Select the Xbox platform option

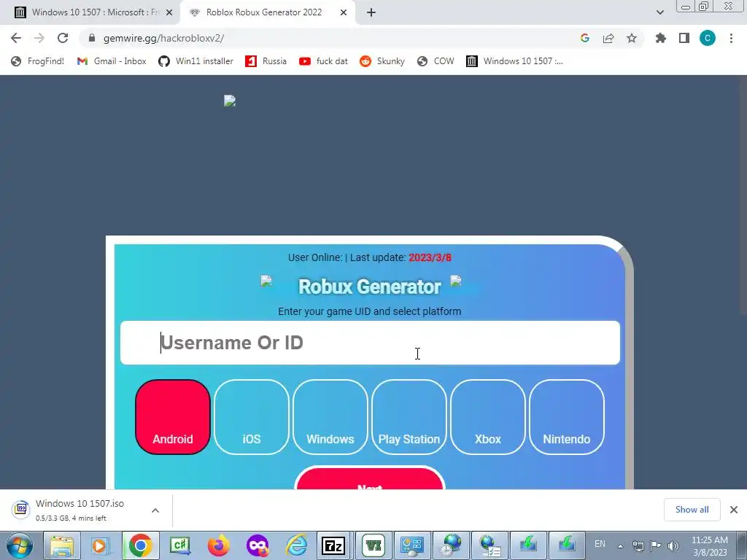[488, 416]
